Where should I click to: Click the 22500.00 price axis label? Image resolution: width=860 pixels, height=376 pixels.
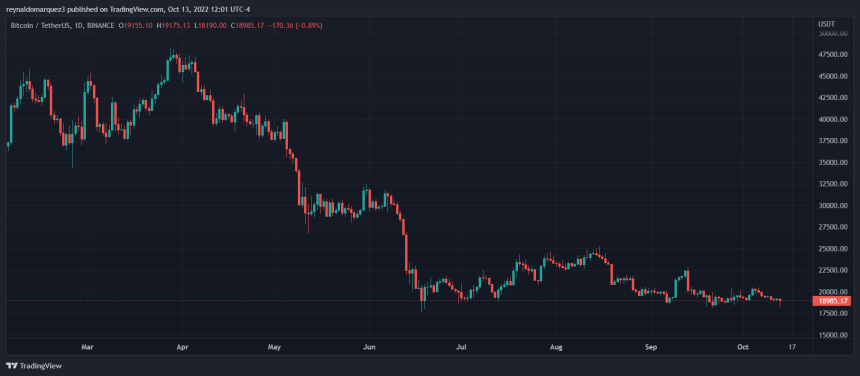point(834,270)
